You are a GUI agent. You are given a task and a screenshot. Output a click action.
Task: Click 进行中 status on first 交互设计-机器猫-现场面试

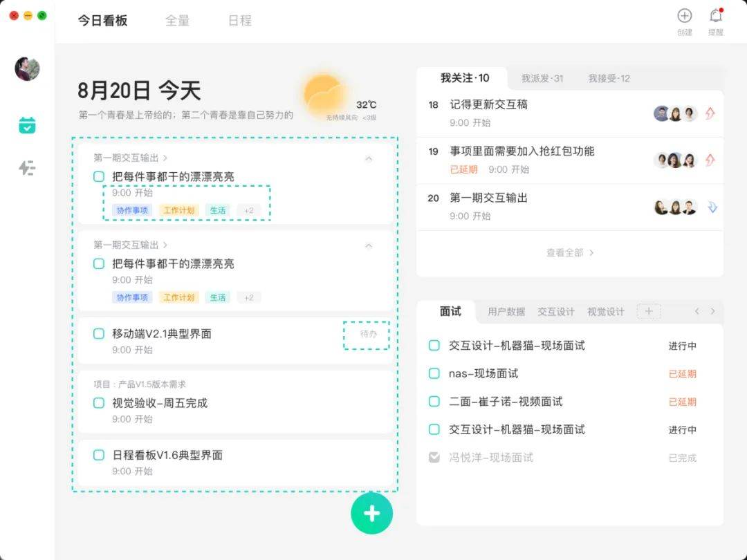tap(682, 346)
